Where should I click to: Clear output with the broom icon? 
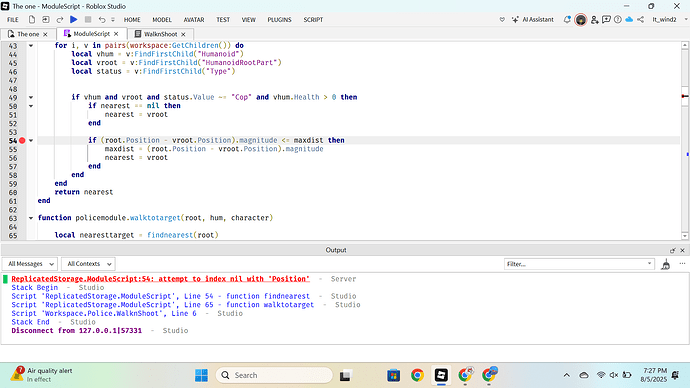tap(666, 264)
